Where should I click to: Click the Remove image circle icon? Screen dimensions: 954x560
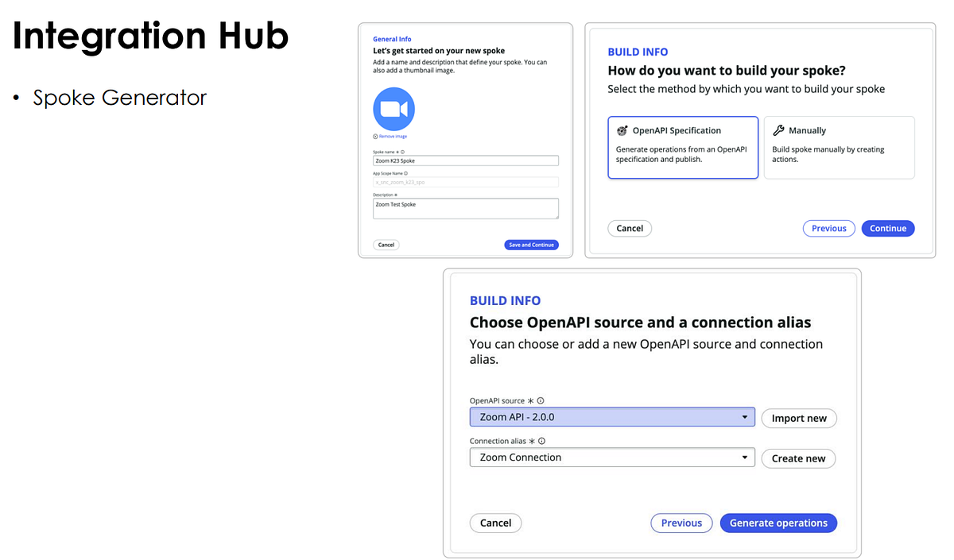click(x=375, y=136)
